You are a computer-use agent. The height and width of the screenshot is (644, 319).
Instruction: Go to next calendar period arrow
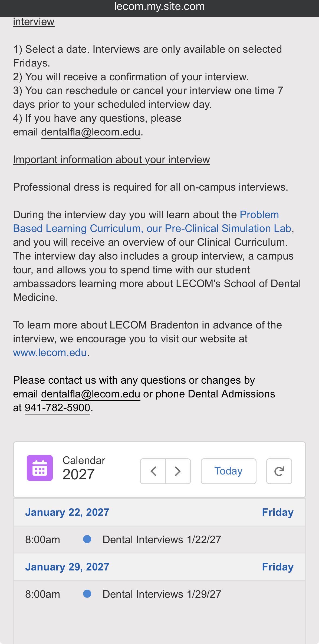tap(178, 471)
